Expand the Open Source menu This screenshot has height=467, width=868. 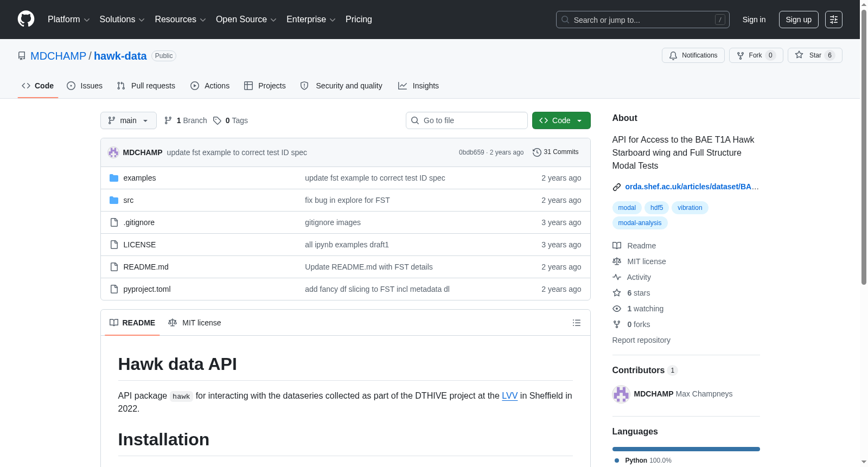[246, 20]
